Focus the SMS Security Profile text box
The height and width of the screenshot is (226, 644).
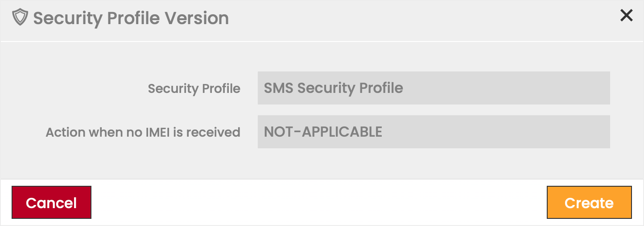coord(433,88)
